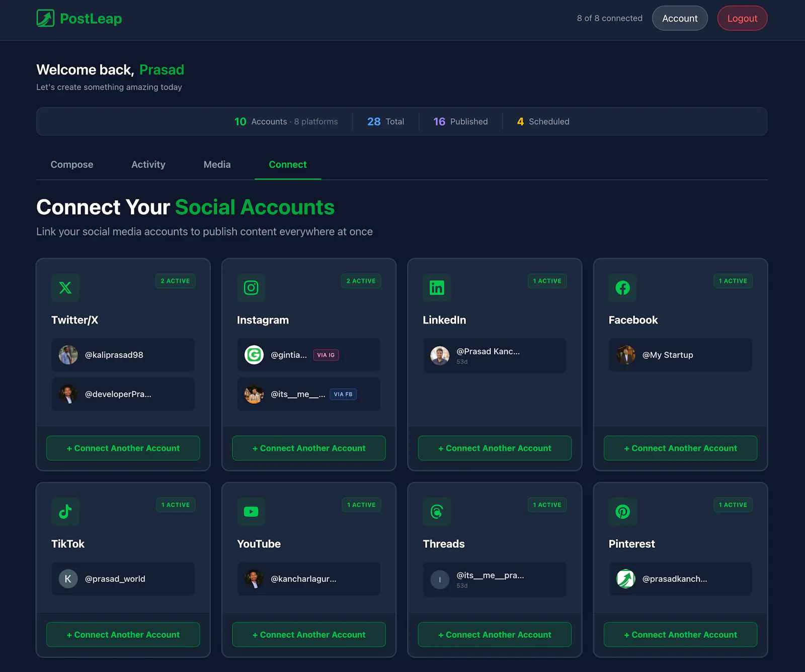Click the LinkedIn platform icon
Image resolution: width=805 pixels, height=672 pixels.
pos(437,287)
